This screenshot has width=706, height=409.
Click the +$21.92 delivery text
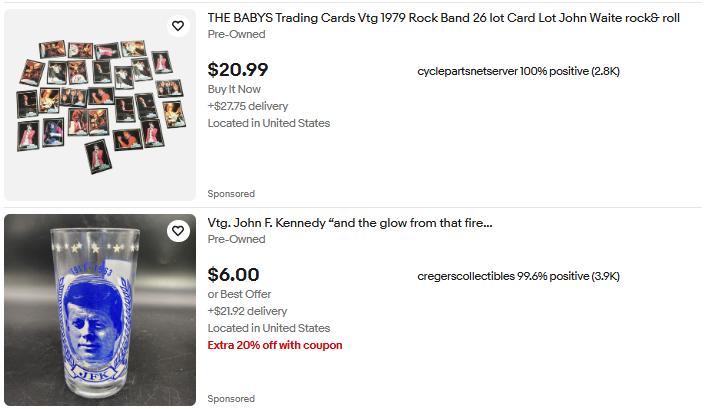pos(247,311)
